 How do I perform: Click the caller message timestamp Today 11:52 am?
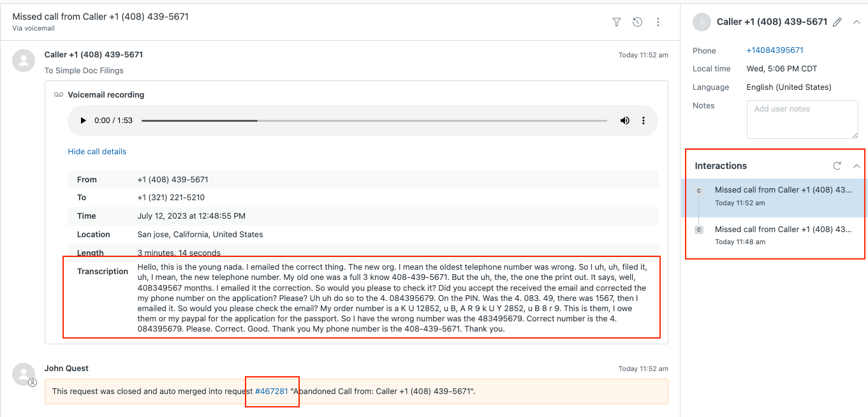644,55
